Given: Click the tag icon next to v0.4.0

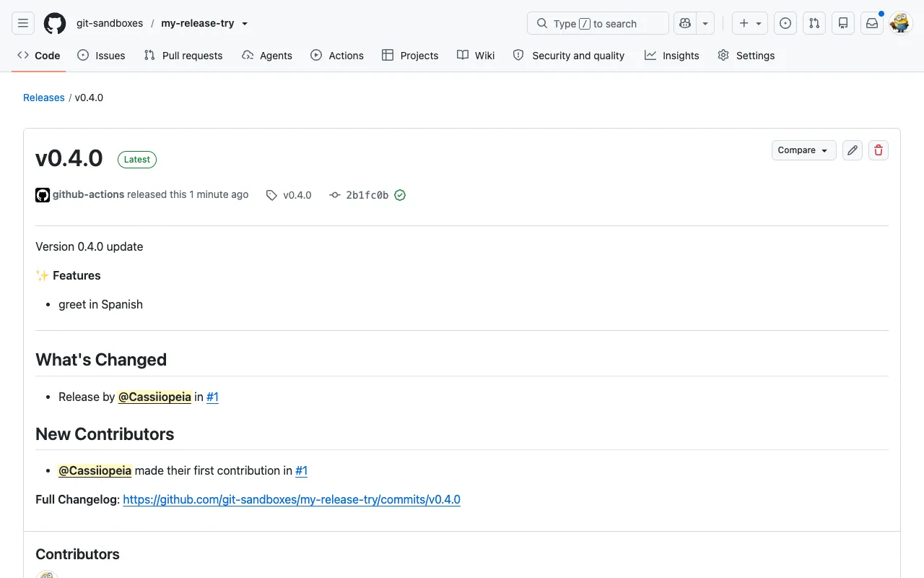Looking at the screenshot, I should point(271,195).
